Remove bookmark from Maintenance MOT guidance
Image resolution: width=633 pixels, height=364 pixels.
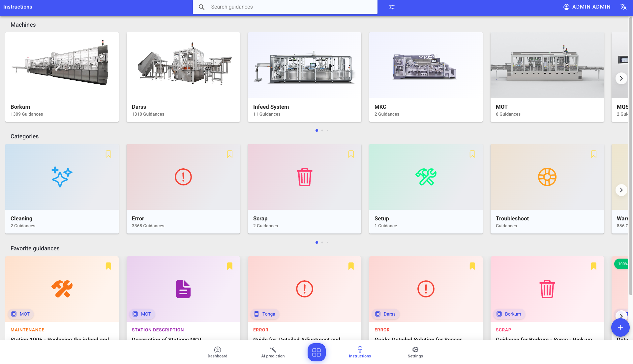click(x=108, y=266)
